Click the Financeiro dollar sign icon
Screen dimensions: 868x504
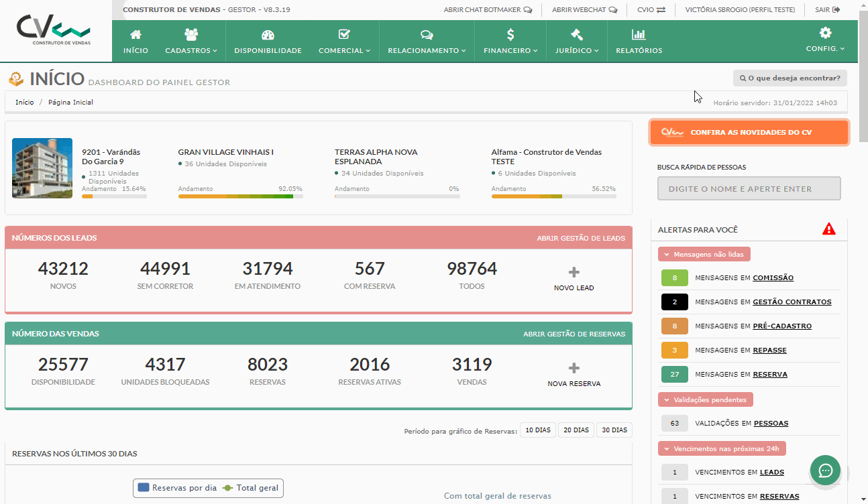tap(510, 34)
